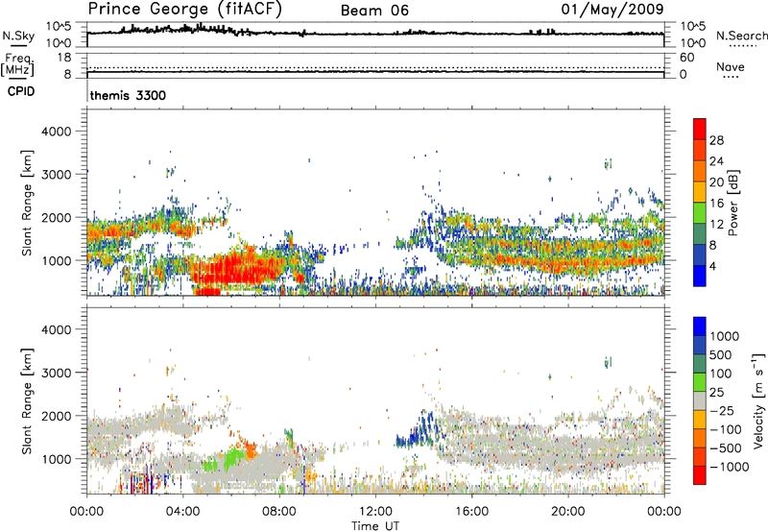Click the 'Velocity [m s-1]' colorbar title
This screenshot has width=768, height=532.
coord(758,400)
